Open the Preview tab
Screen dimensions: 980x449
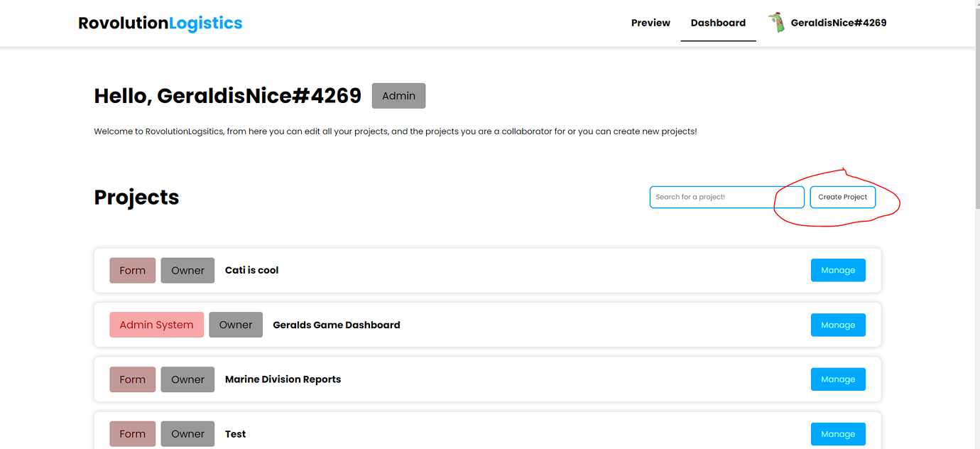pos(650,22)
